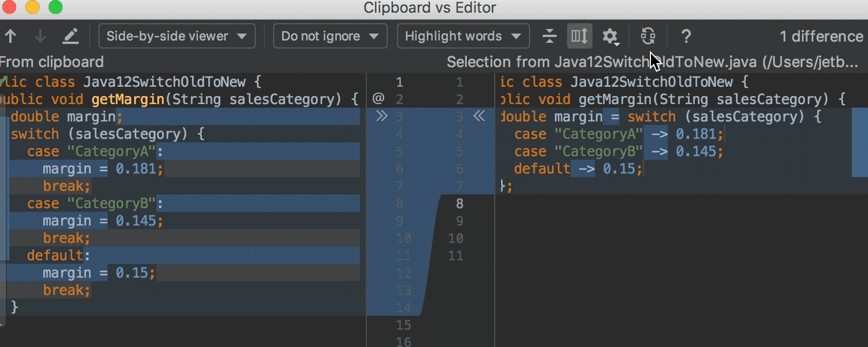Jump to next difference with down arrow
The height and width of the screenshot is (347, 868).
pyautogui.click(x=40, y=36)
